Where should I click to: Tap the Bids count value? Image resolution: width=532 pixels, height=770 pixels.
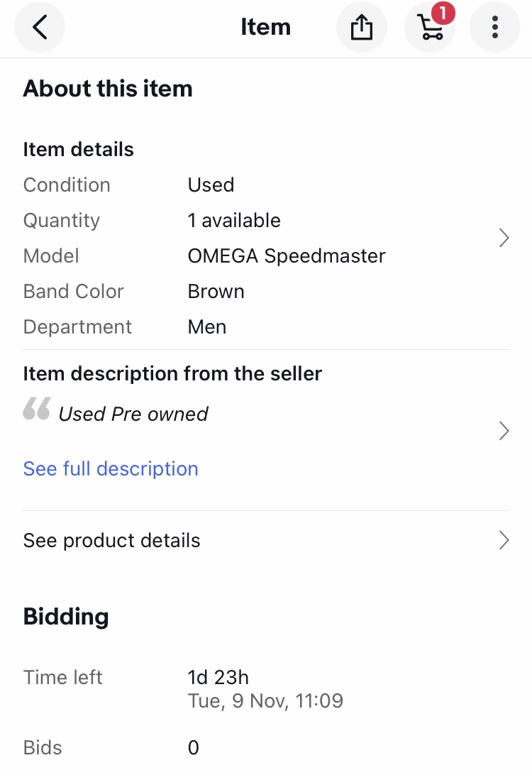coord(194,748)
